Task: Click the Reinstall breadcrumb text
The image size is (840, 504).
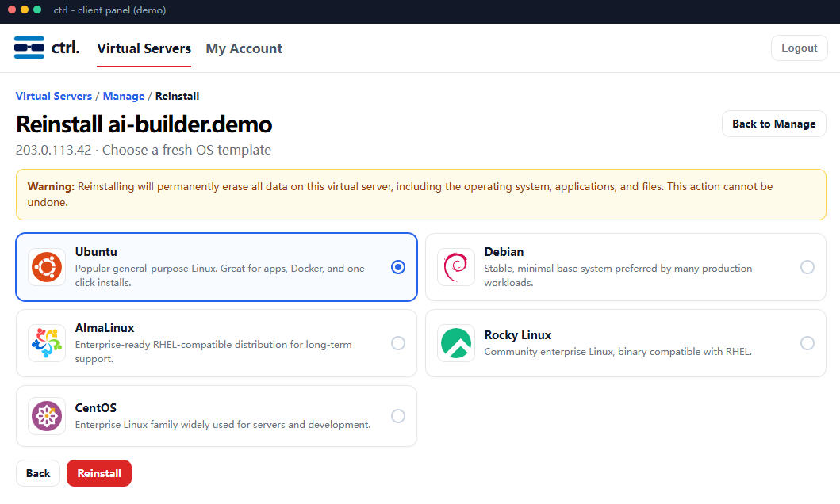Action: (178, 96)
